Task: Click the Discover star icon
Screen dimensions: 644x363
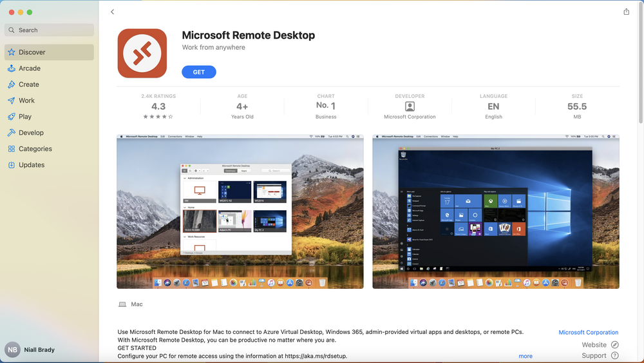Action: [12, 52]
